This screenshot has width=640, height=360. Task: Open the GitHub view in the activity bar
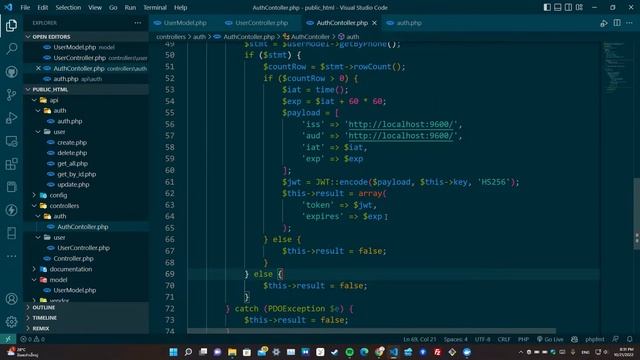(11, 72)
